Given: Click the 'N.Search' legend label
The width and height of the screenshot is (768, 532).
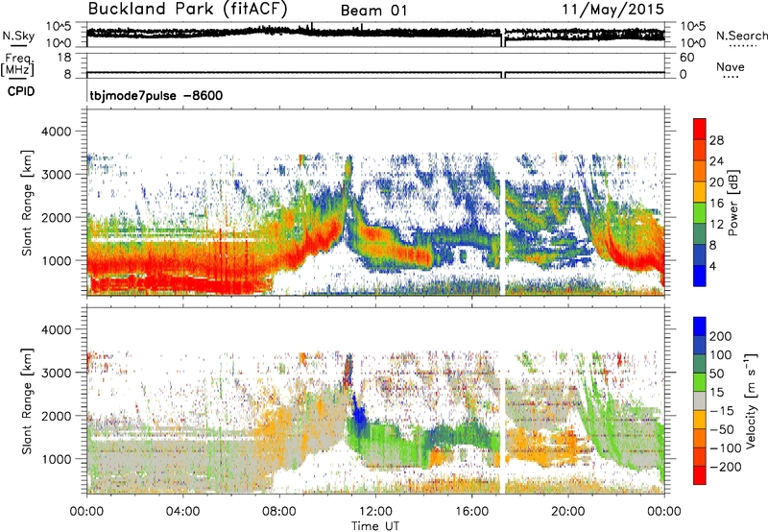Looking at the screenshot, I should pos(741,36).
